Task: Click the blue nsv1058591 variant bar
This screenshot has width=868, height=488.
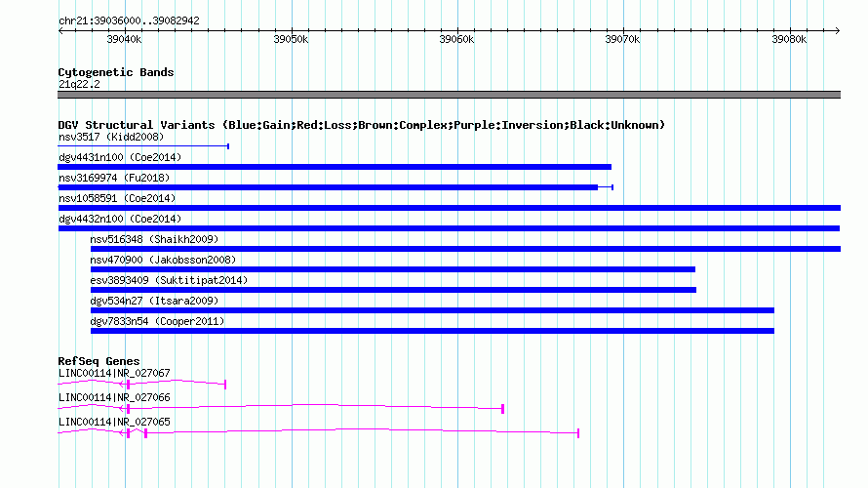Action: point(449,208)
